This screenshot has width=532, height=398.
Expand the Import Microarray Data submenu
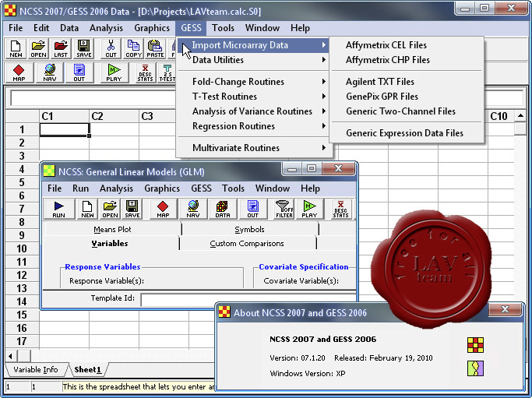253,45
